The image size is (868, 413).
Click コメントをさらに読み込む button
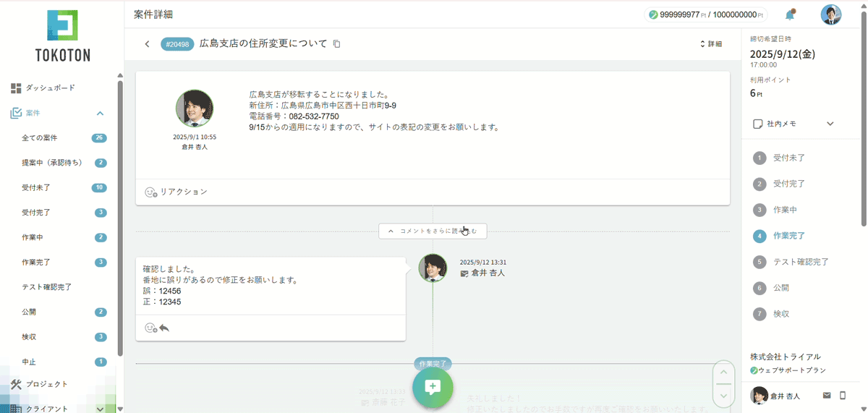click(x=433, y=231)
